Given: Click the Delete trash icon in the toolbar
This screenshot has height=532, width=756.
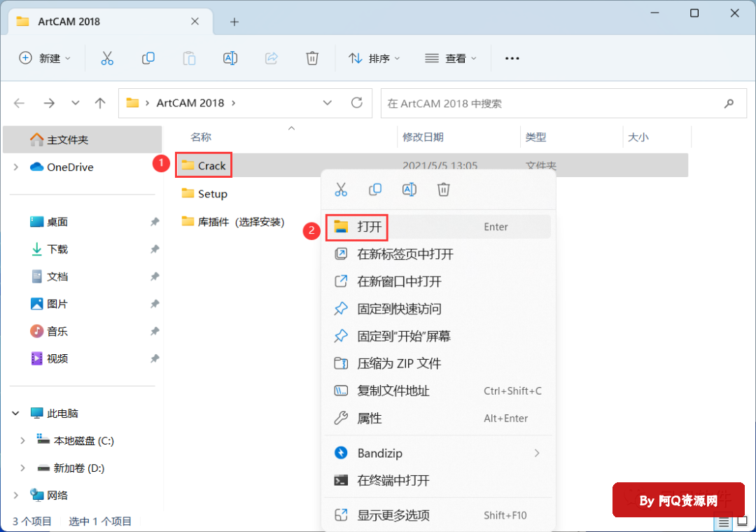Looking at the screenshot, I should coord(312,58).
